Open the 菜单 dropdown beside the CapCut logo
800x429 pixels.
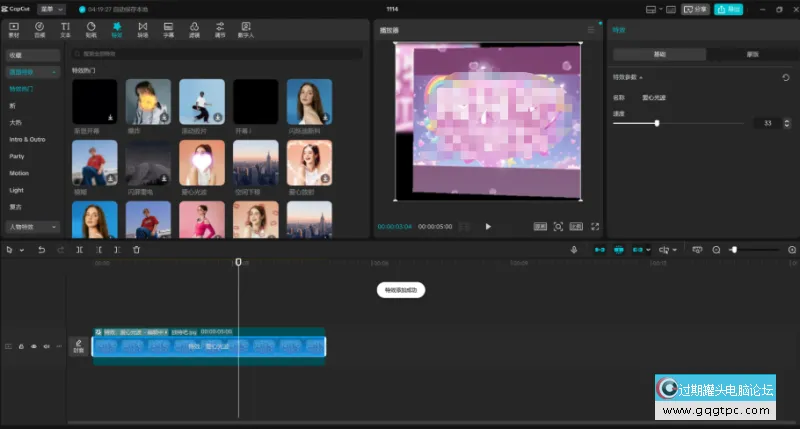(x=52, y=9)
